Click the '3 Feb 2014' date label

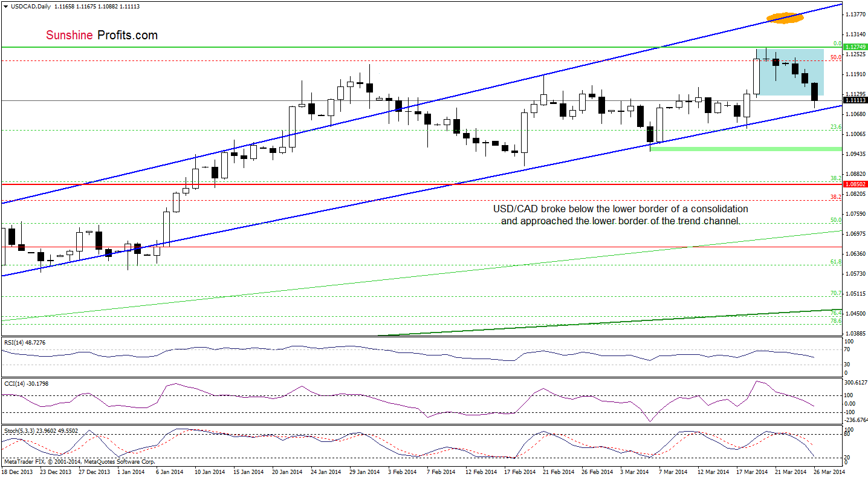pos(402,471)
